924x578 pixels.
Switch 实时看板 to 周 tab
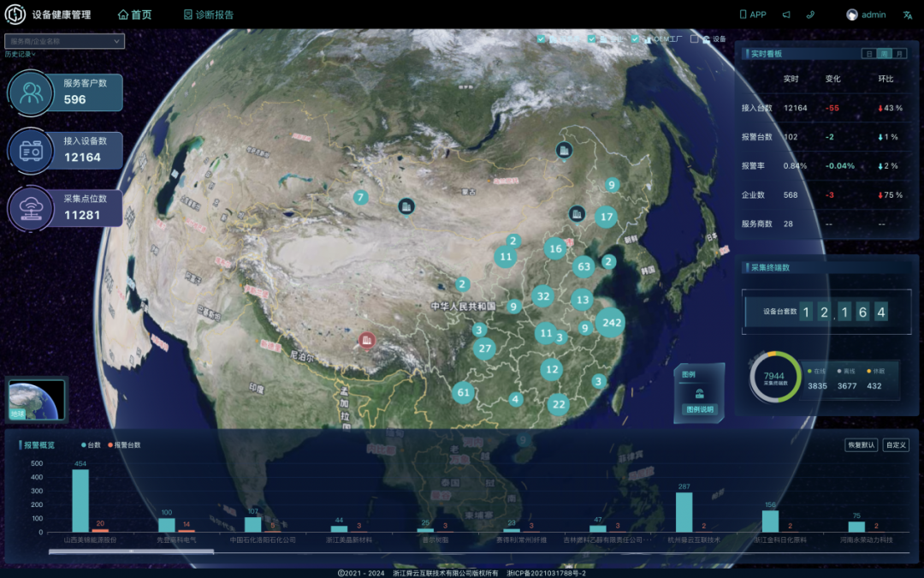[x=884, y=54]
